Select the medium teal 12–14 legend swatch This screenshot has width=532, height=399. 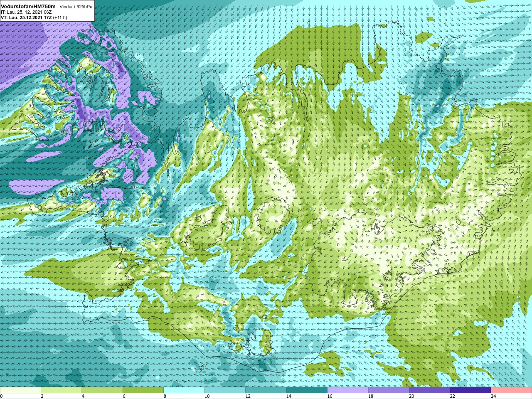click(266, 390)
